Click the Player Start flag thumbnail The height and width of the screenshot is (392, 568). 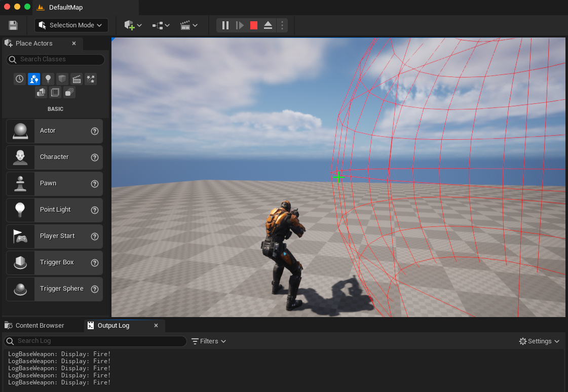(x=20, y=237)
